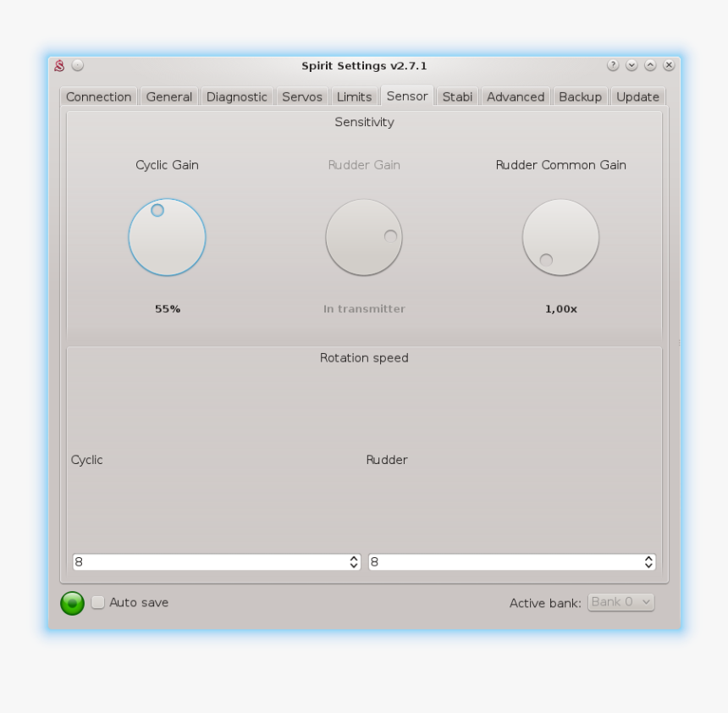Click the 55% Cyclic Gain value
This screenshot has height=713, width=728.
168,309
